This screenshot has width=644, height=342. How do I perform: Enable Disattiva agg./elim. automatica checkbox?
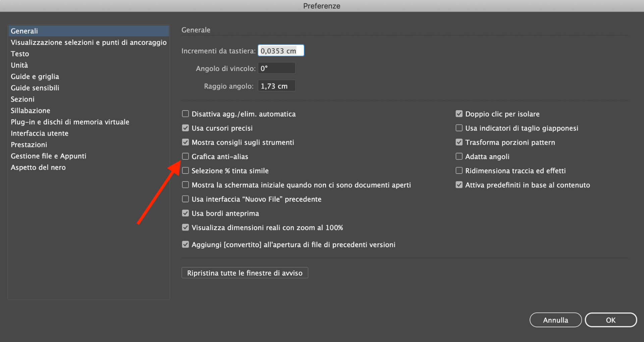coord(185,114)
